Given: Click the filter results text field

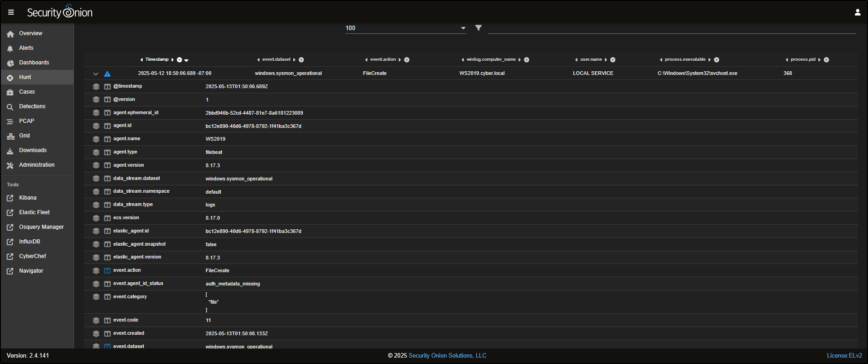Looking at the screenshot, I should [671, 28].
